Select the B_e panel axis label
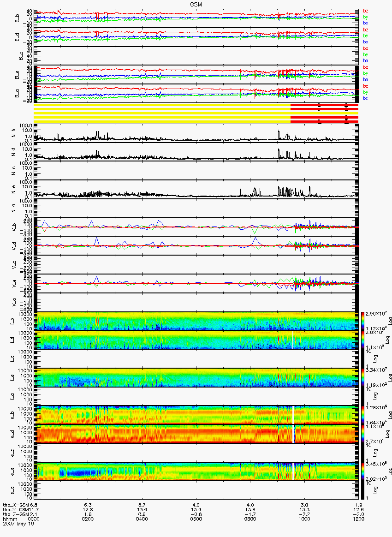Screen dimensions: 392x537 pyautogui.click(x=18, y=75)
